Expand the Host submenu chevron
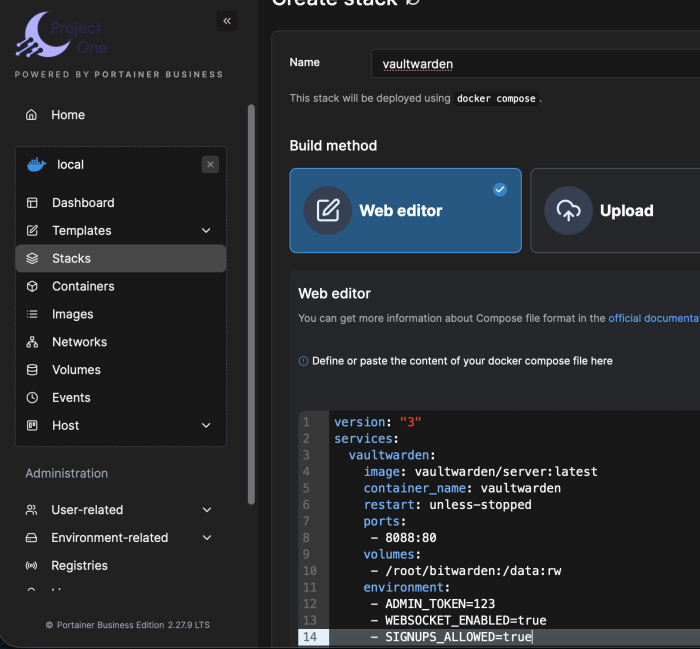The width and height of the screenshot is (700, 649). pos(206,425)
